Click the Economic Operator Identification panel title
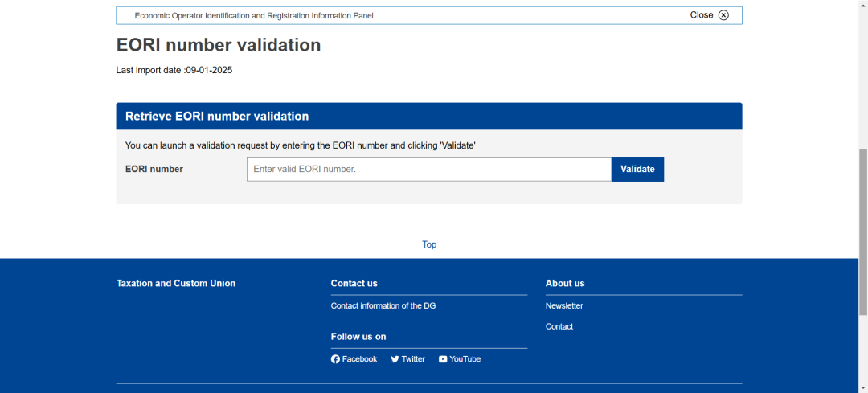 [x=254, y=16]
